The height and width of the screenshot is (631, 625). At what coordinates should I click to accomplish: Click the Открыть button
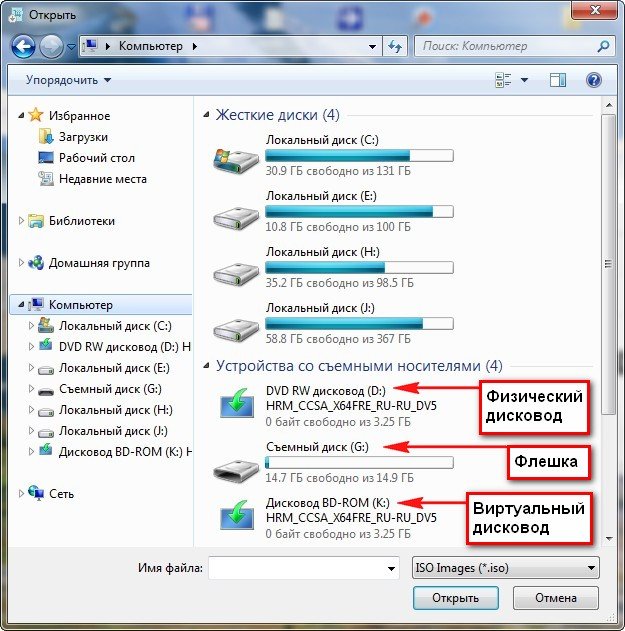(x=456, y=598)
